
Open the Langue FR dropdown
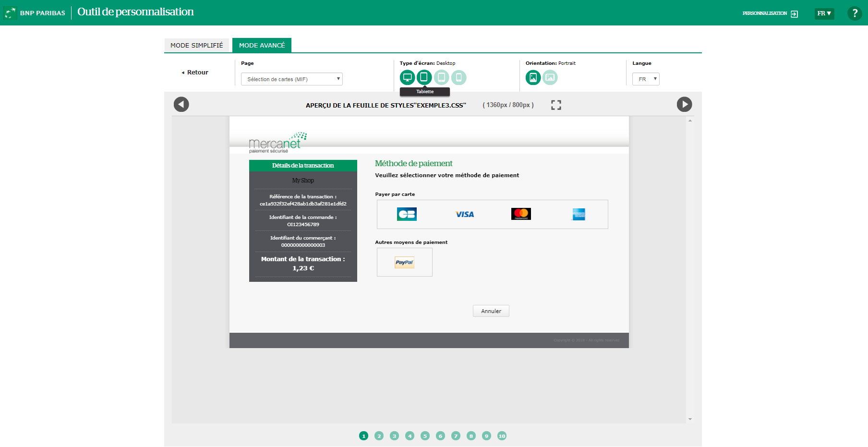tap(646, 79)
